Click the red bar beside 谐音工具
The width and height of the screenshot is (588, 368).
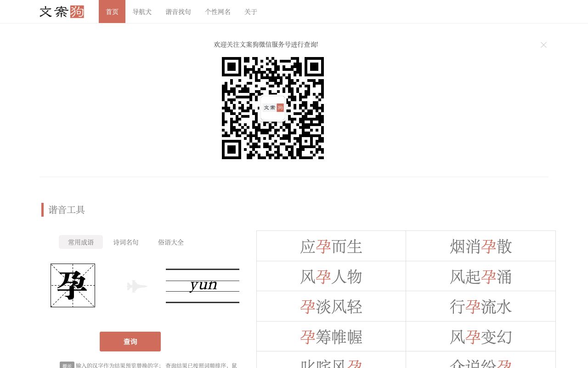tap(43, 210)
